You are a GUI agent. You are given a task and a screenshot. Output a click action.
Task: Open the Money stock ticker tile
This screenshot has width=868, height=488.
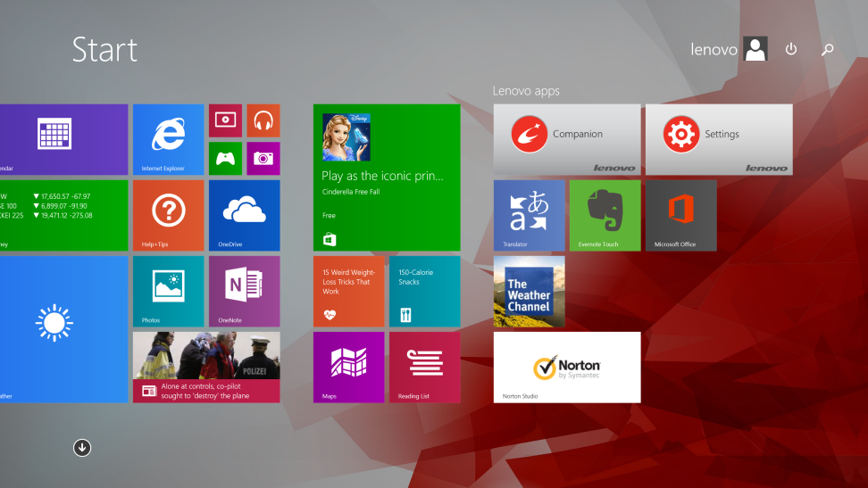pyautogui.click(x=63, y=215)
